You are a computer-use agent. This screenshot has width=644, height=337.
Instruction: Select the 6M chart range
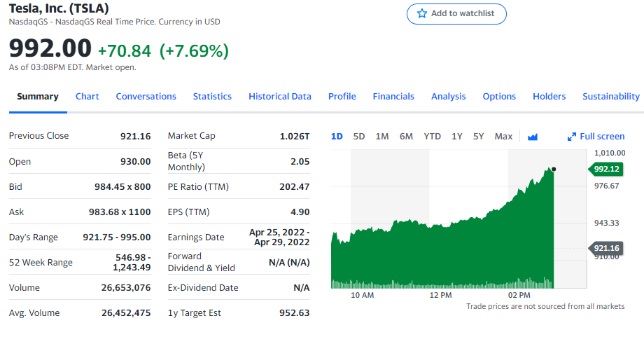click(406, 137)
